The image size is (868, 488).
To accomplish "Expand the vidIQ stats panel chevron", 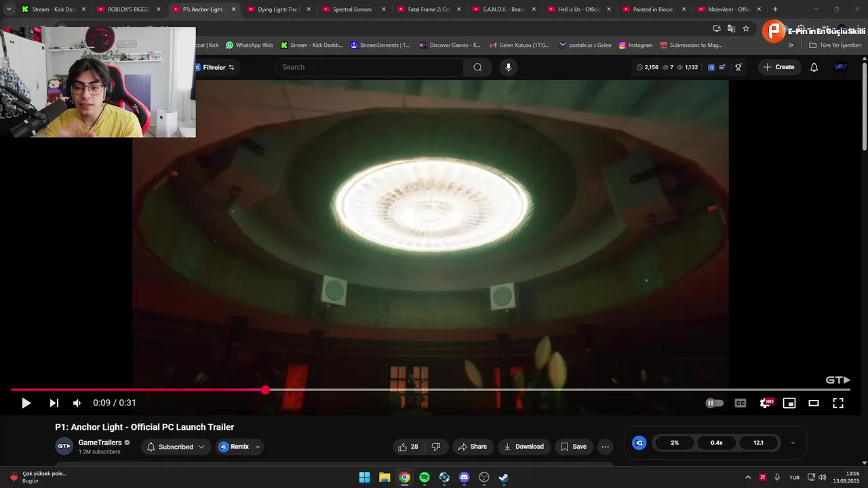I will coord(793,443).
